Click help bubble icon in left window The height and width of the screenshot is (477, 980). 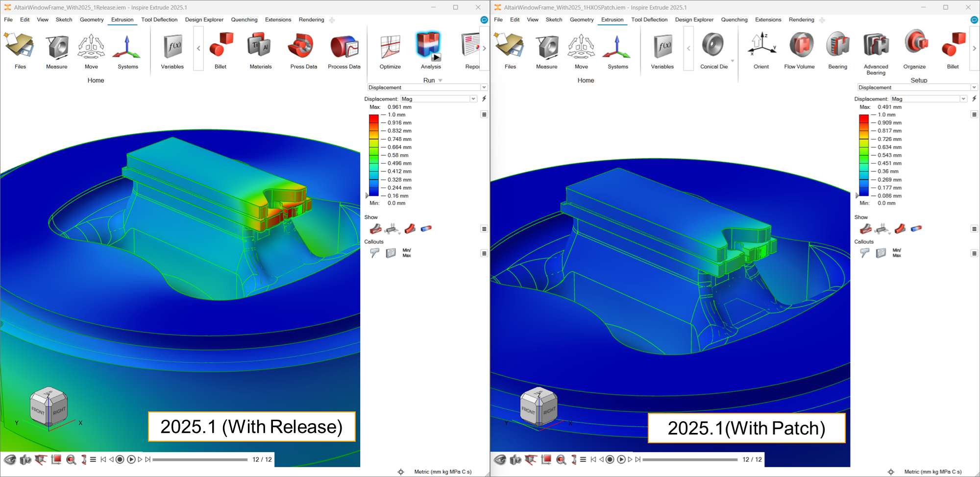[x=484, y=20]
